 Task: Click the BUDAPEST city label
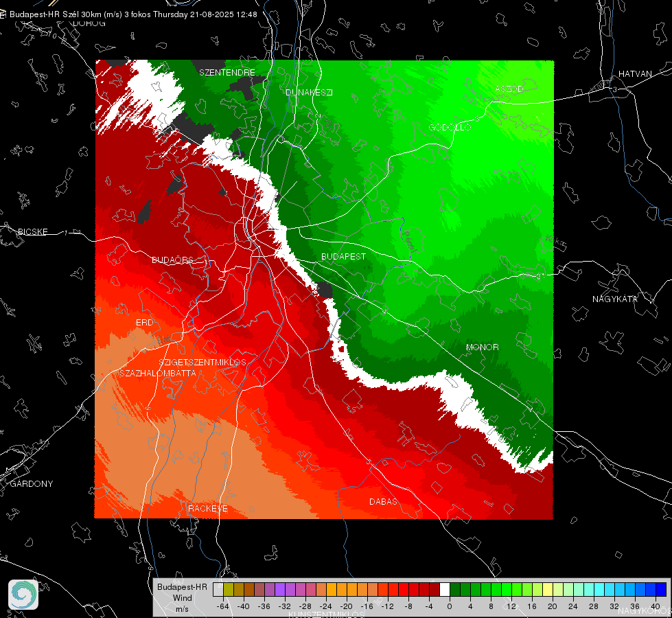(344, 256)
